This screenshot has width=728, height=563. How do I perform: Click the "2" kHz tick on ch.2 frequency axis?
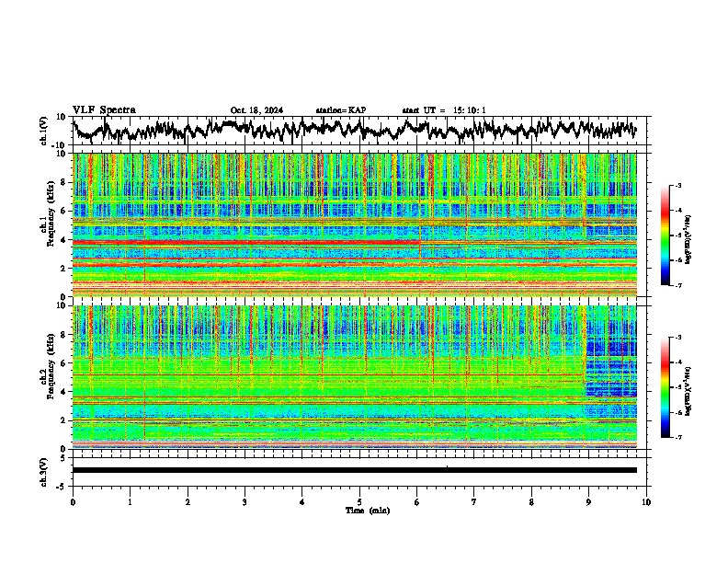(x=64, y=420)
